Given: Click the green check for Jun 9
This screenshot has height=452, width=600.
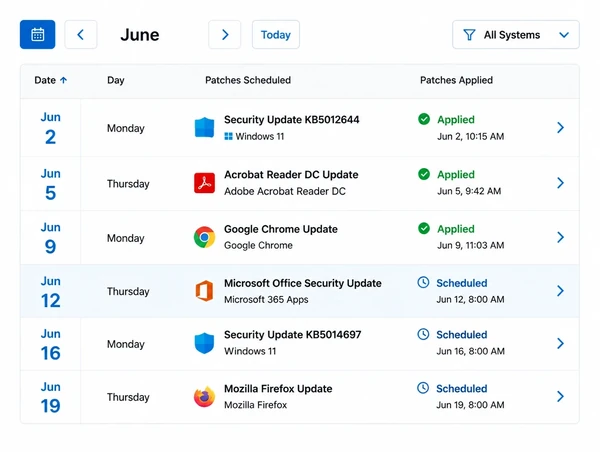Looking at the screenshot, I should (x=424, y=228).
